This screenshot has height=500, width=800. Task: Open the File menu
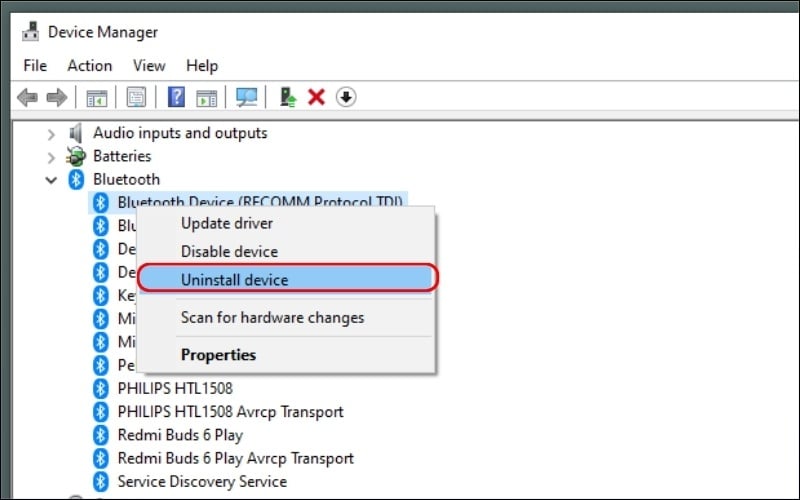(35, 66)
